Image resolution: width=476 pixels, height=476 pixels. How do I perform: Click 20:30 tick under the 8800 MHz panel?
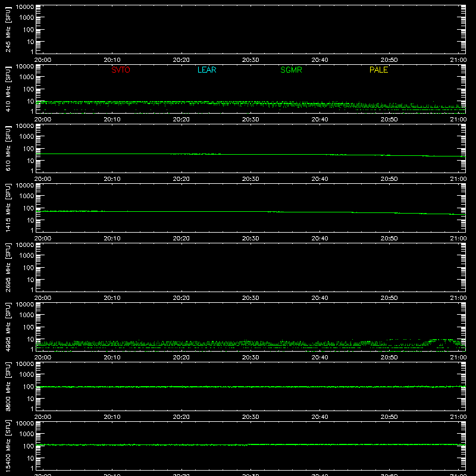click(x=250, y=417)
